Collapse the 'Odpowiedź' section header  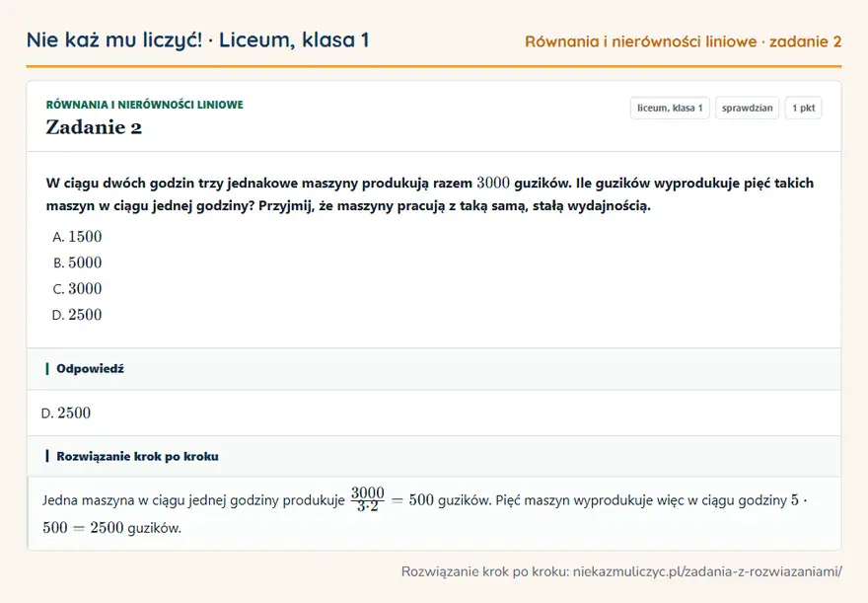(434, 369)
